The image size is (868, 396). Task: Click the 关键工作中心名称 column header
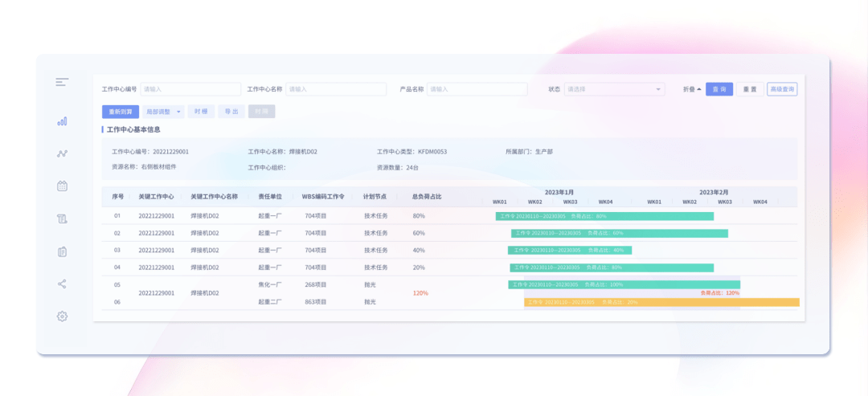215,196
